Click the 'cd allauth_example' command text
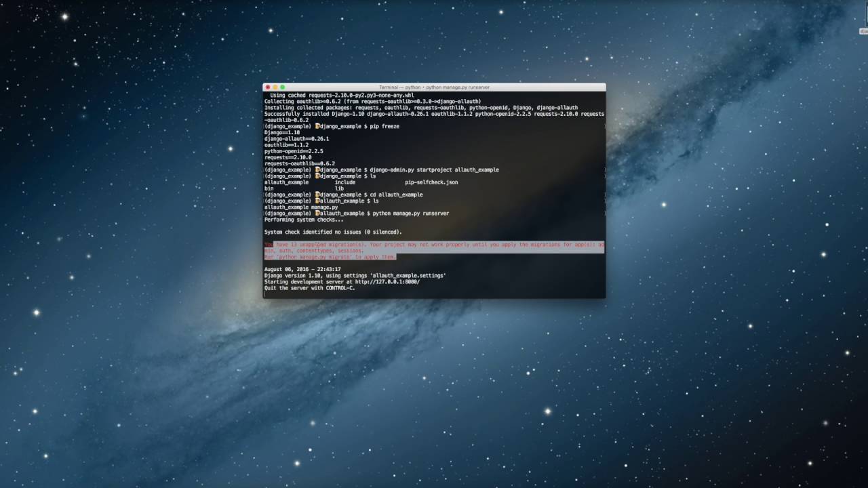Image resolution: width=868 pixels, height=488 pixels. (396, 195)
